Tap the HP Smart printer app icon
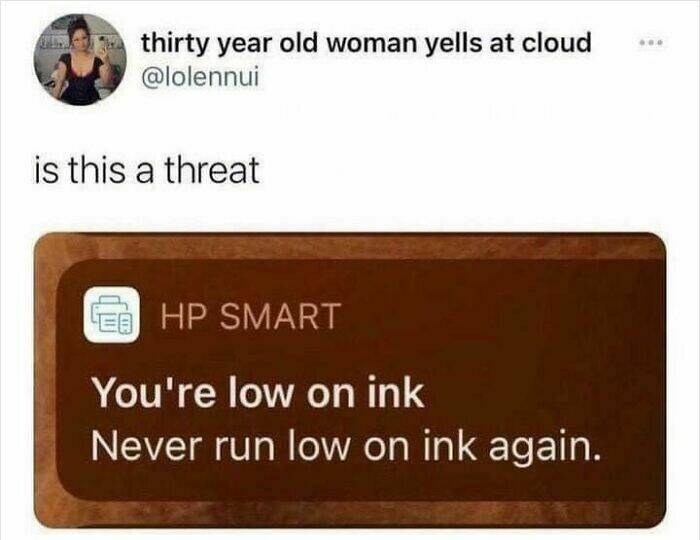This screenshot has width=700, height=540. [112, 315]
